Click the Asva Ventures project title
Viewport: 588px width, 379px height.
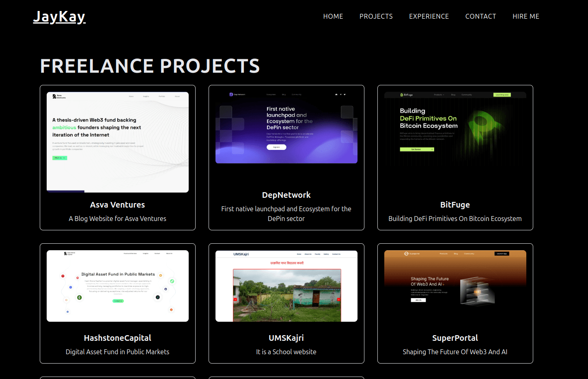[118, 205]
